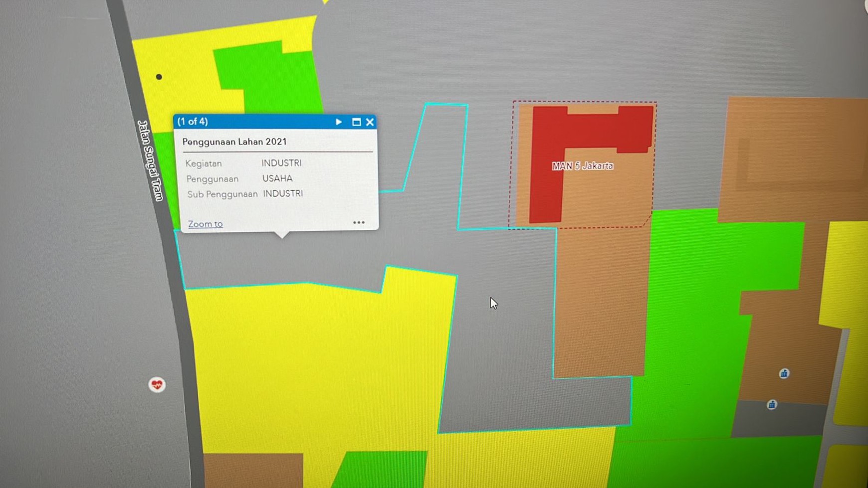The width and height of the screenshot is (868, 488).
Task: Go to the next feature in the popup
Action: coord(339,122)
